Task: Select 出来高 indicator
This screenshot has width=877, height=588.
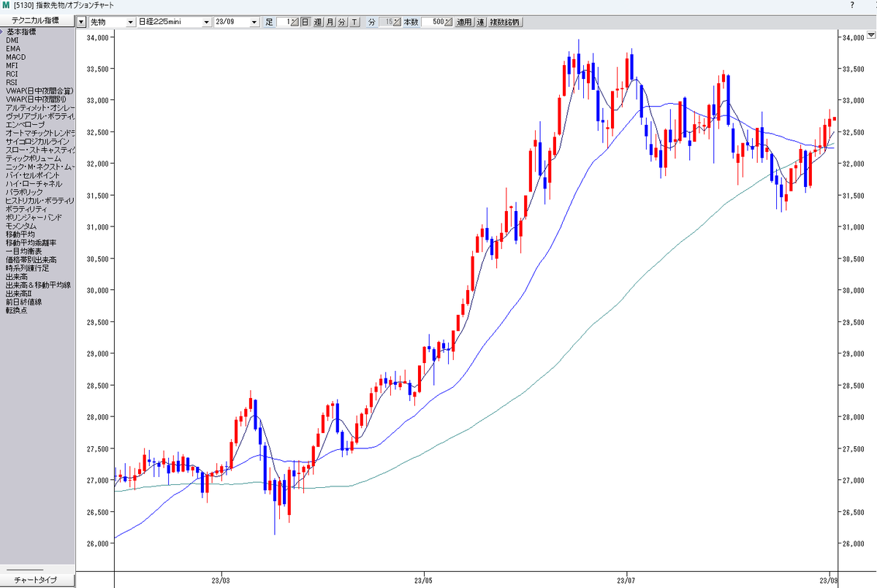Action: click(16, 276)
